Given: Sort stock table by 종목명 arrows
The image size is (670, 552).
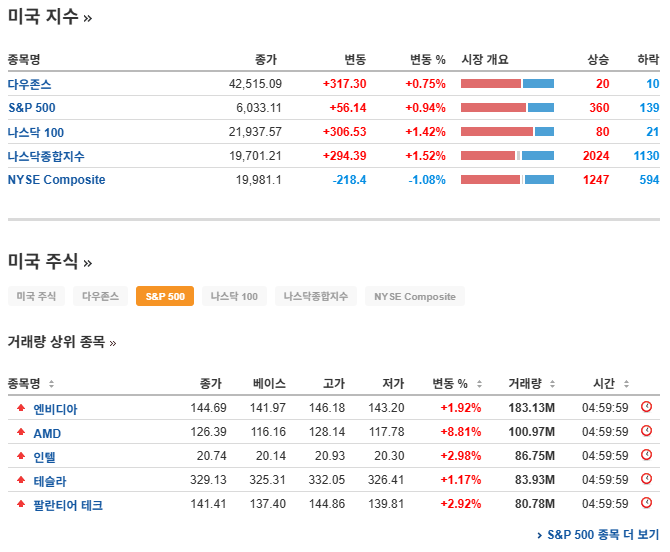Looking at the screenshot, I should pyautogui.click(x=51, y=384).
